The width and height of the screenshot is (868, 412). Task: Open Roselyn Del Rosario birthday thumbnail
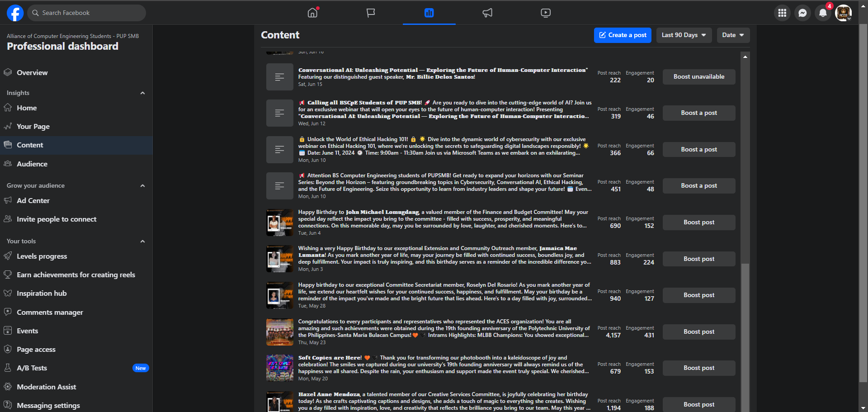(280, 295)
